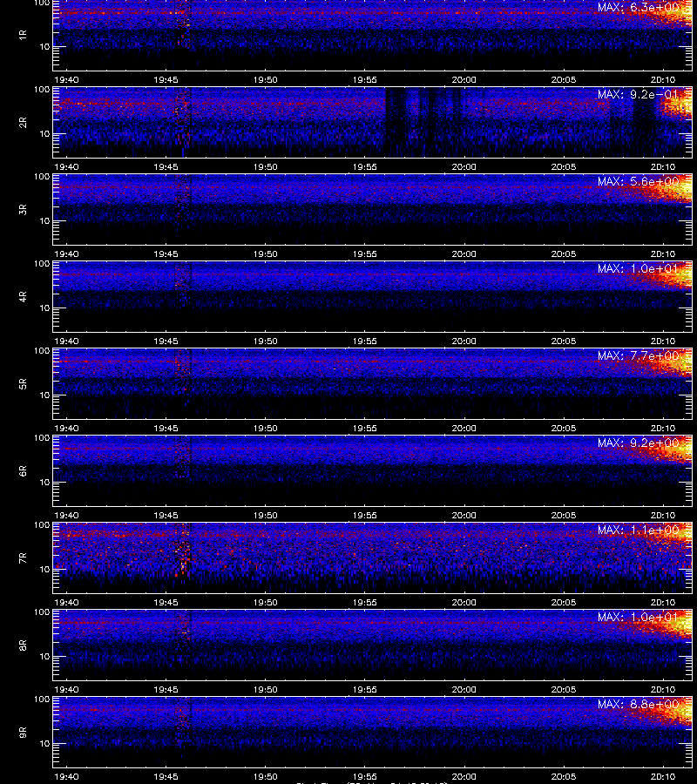
Task: Click the 1R panel axis label
Action: (x=23, y=35)
